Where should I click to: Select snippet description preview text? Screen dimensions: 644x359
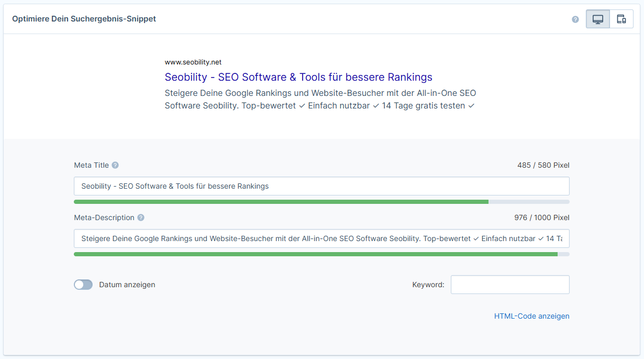(320, 100)
